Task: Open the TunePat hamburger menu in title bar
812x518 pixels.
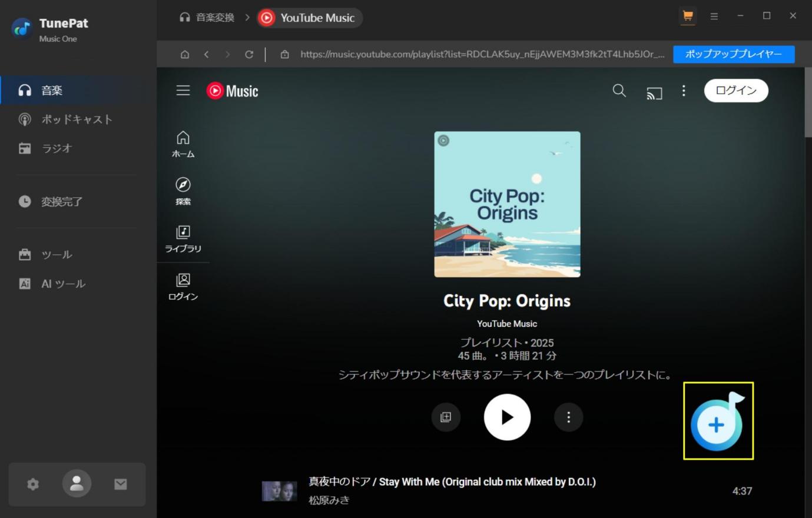Action: 714,16
